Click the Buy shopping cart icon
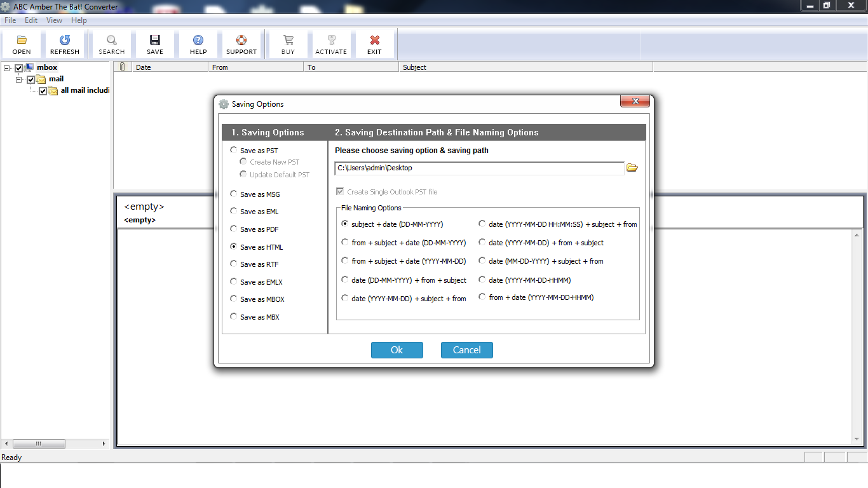The image size is (868, 488). [288, 40]
